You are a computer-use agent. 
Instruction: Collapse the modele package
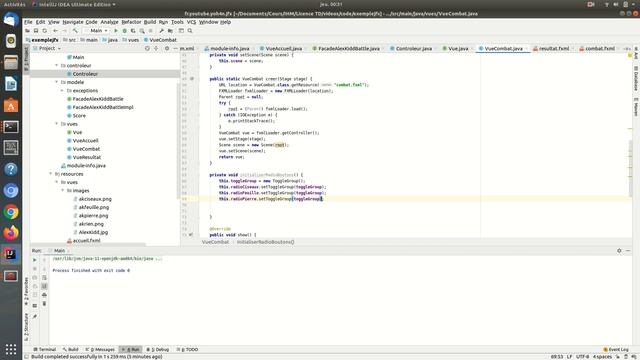click(x=57, y=82)
